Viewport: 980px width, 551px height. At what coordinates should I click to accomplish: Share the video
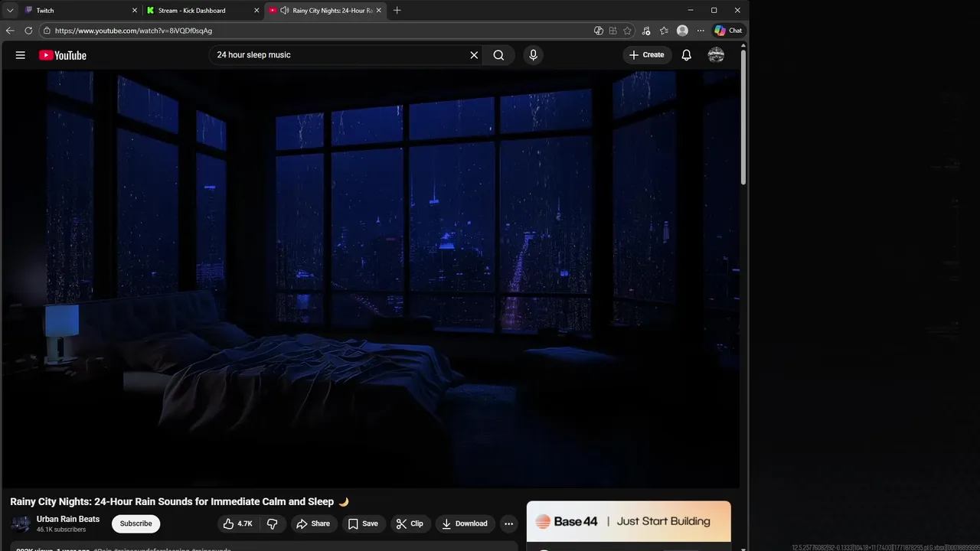(313, 523)
